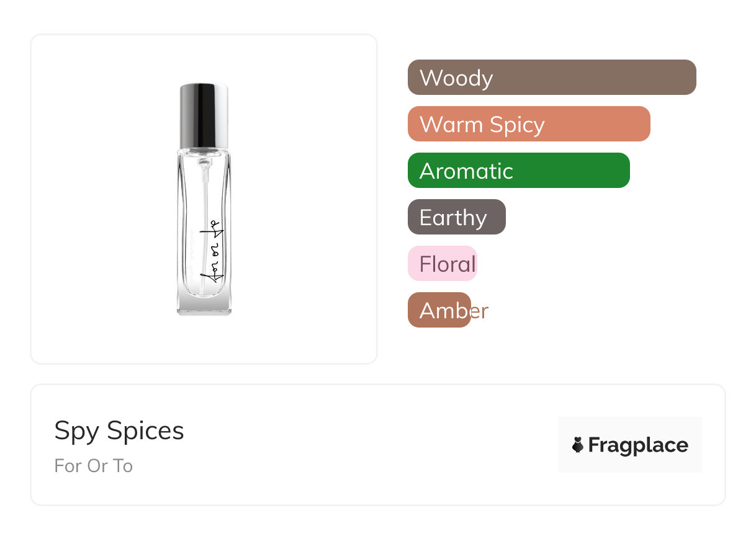Pick the Earthy accord bar
Image resolution: width=756 pixels, height=536 pixels.
coord(456,217)
